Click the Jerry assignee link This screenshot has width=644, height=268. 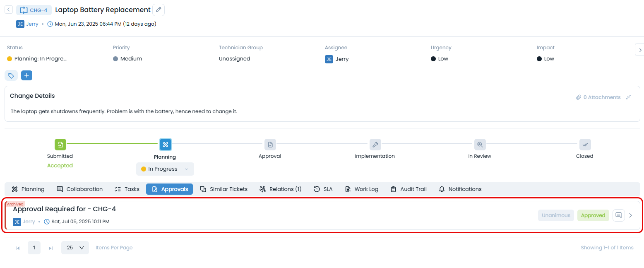click(342, 59)
